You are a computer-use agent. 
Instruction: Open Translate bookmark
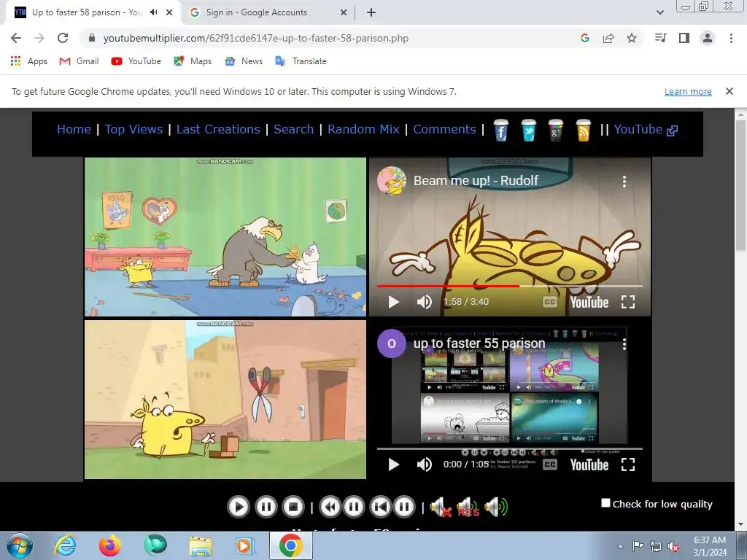(x=301, y=61)
